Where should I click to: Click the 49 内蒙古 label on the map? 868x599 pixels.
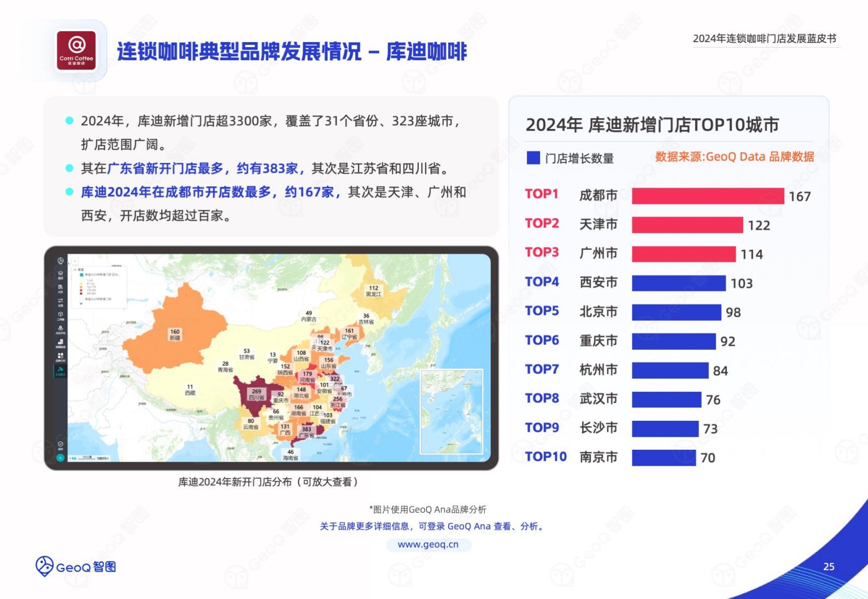tap(309, 316)
